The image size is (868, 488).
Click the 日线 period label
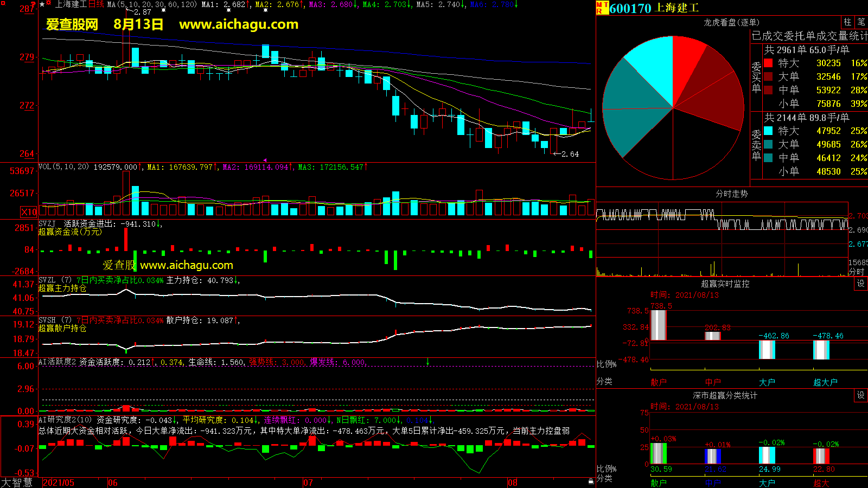pyautogui.click(x=96, y=4)
